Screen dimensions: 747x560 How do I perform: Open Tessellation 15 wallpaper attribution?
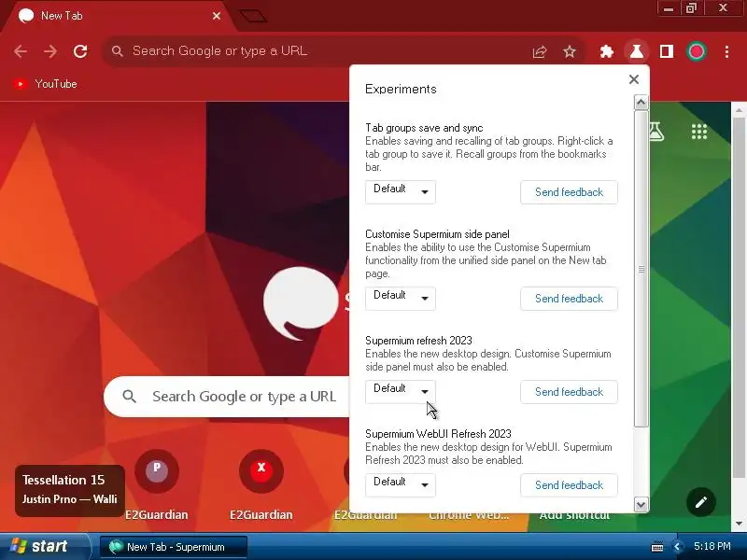click(x=69, y=490)
